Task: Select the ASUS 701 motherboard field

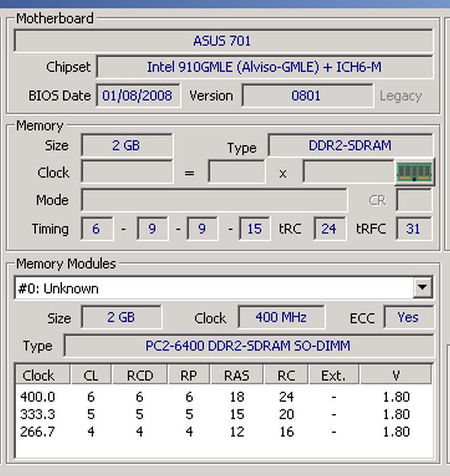Action: pos(222,41)
